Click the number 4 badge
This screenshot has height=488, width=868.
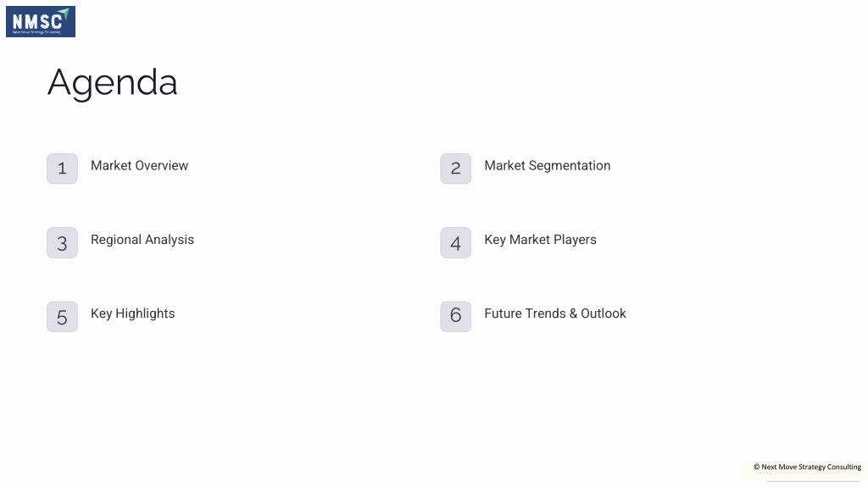pyautogui.click(x=455, y=243)
